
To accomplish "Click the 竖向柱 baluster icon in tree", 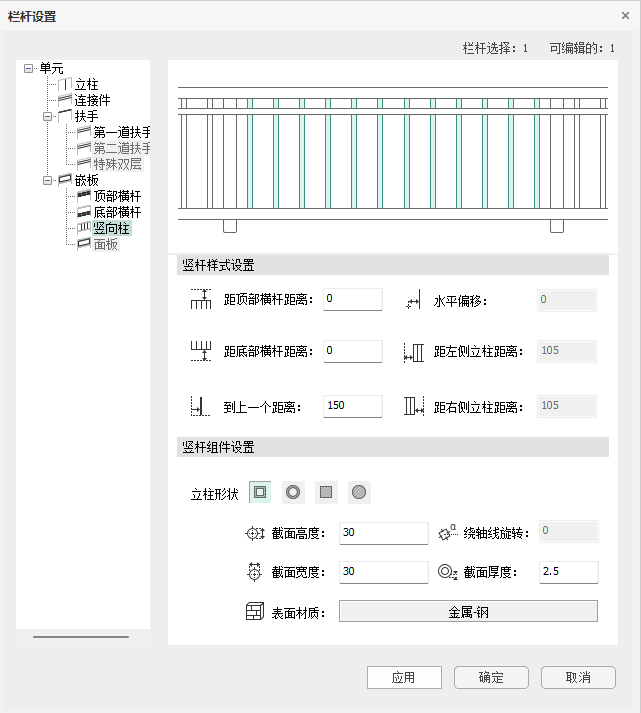I will pos(84,227).
